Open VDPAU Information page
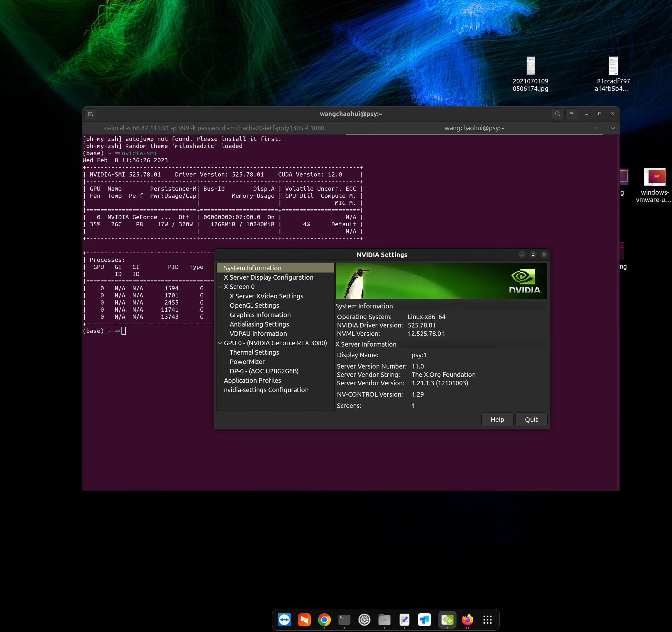672x632 pixels. [x=258, y=333]
